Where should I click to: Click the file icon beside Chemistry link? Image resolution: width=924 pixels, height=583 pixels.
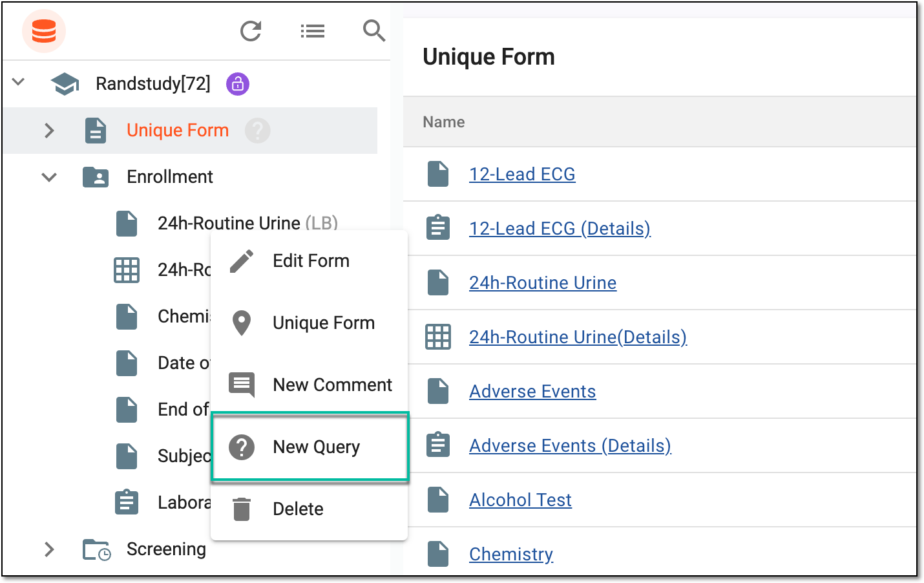(438, 555)
